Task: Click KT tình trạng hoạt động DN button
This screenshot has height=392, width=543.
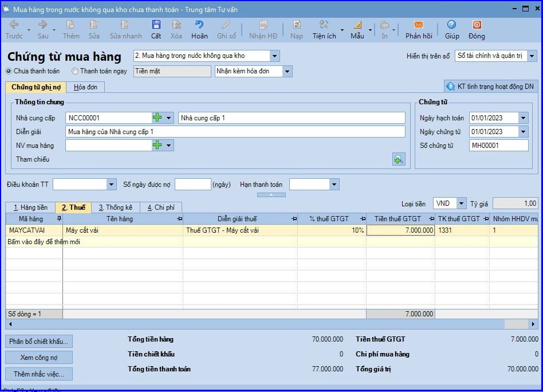Action: 490,87
